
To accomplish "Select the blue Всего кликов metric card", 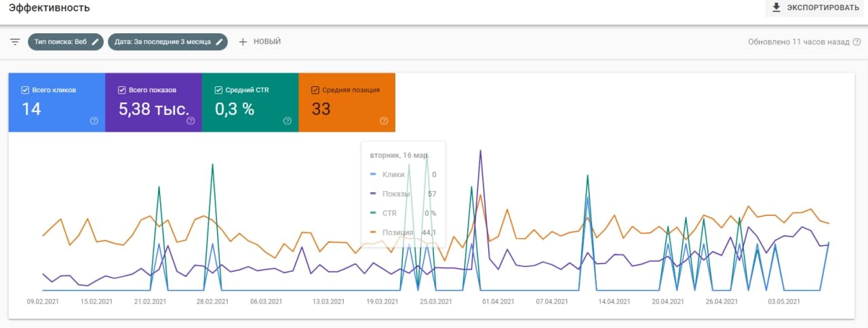I will pyautogui.click(x=57, y=103).
